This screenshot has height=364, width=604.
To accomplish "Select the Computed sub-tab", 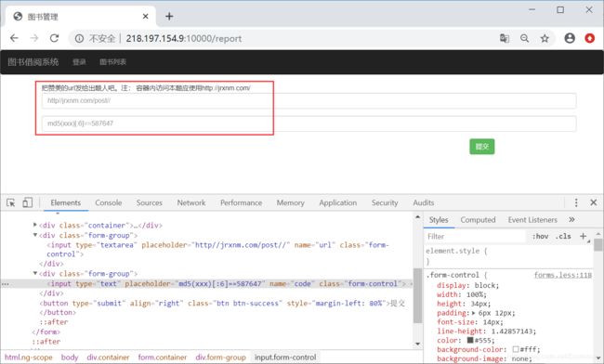I will (x=478, y=220).
